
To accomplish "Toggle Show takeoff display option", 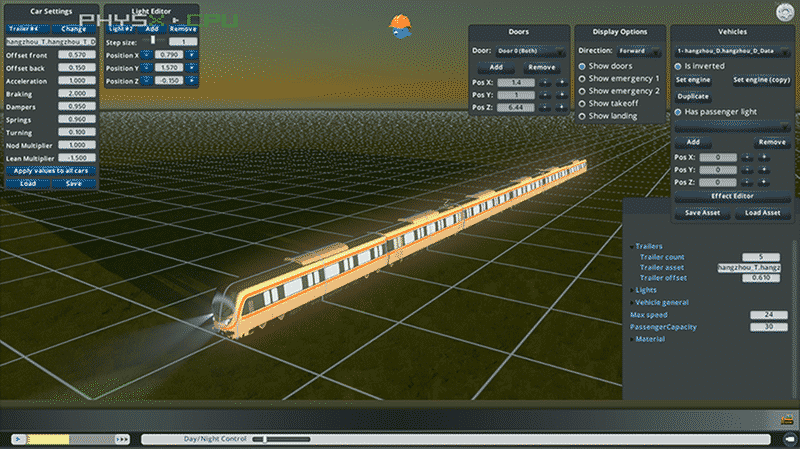I will [x=582, y=103].
